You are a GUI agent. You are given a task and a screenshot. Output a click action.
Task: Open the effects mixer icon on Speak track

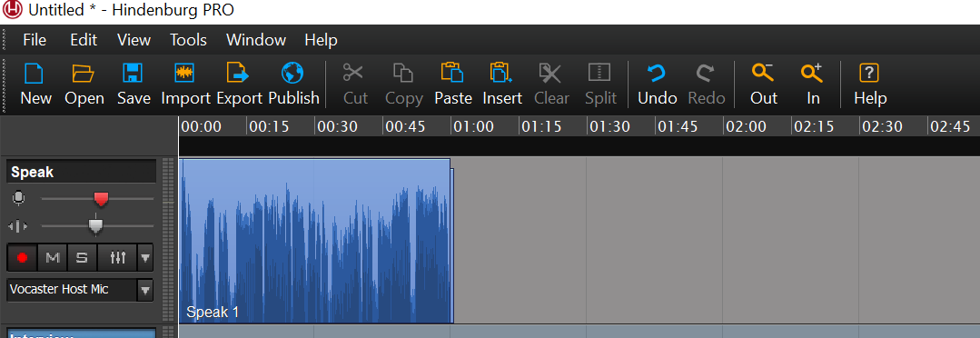[x=117, y=257]
